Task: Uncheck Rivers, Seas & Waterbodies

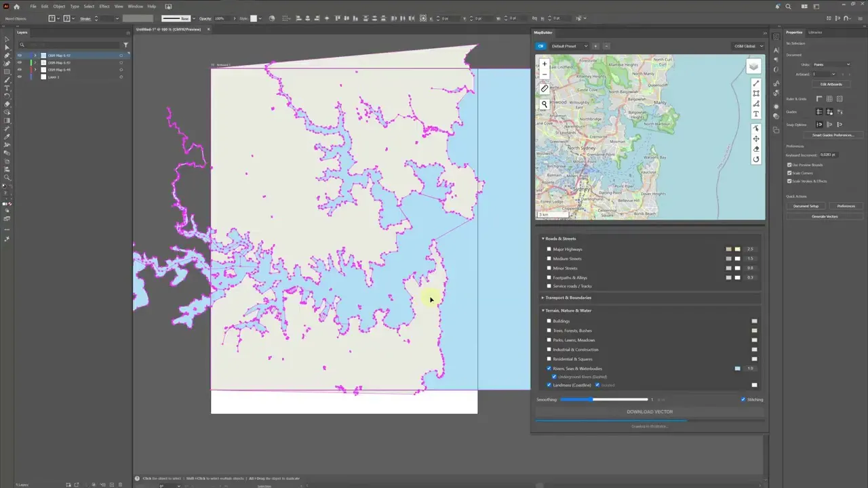Action: [549, 369]
